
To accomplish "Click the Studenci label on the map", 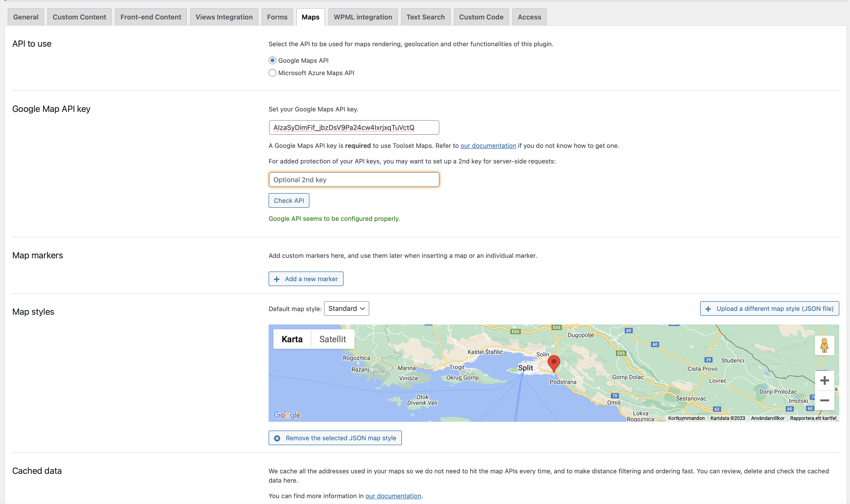I will click(x=732, y=361).
